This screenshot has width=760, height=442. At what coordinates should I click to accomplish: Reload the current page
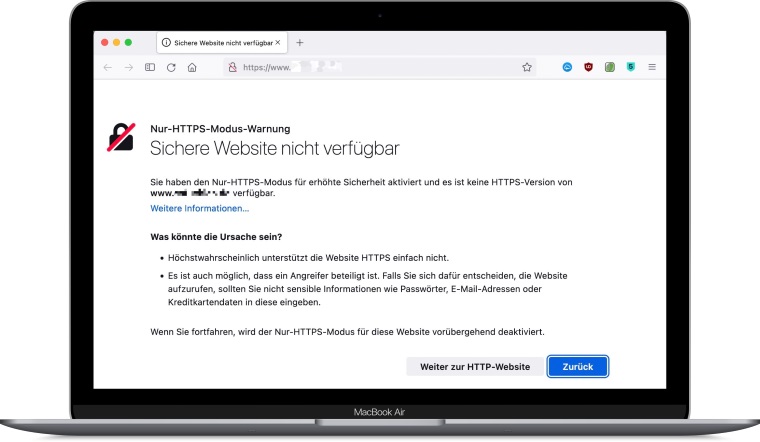tap(171, 67)
